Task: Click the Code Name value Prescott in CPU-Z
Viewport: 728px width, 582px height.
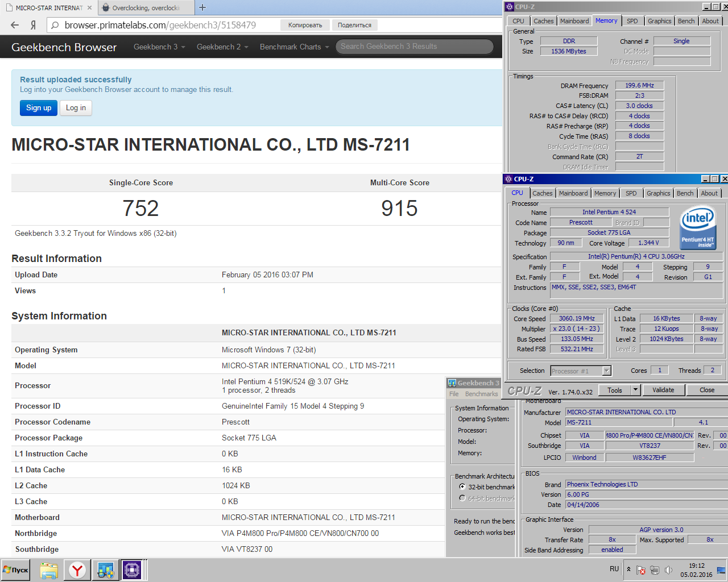Action: [x=581, y=223]
